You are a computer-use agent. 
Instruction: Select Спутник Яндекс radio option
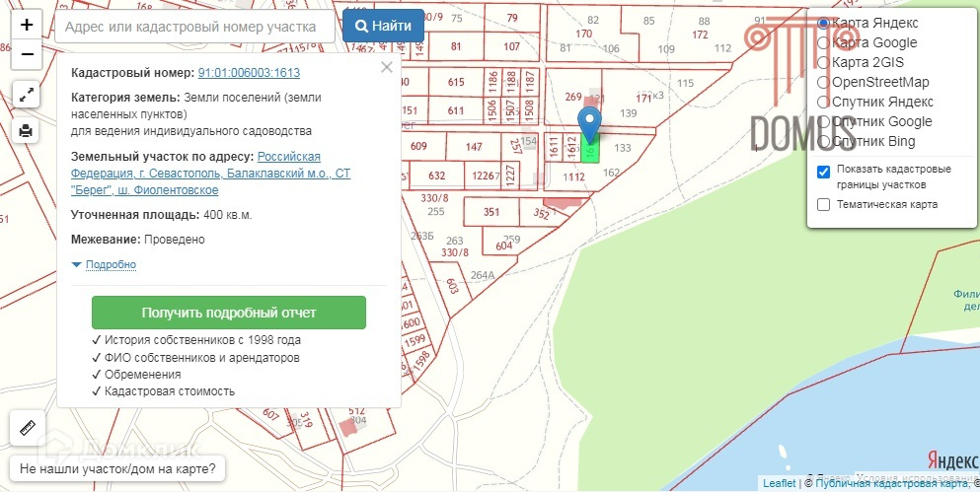pyautogui.click(x=824, y=102)
